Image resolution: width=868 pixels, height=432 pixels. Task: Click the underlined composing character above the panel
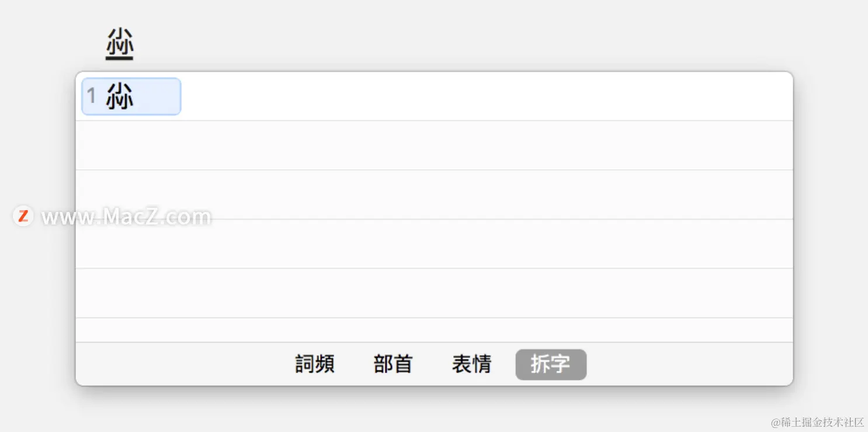click(x=120, y=44)
